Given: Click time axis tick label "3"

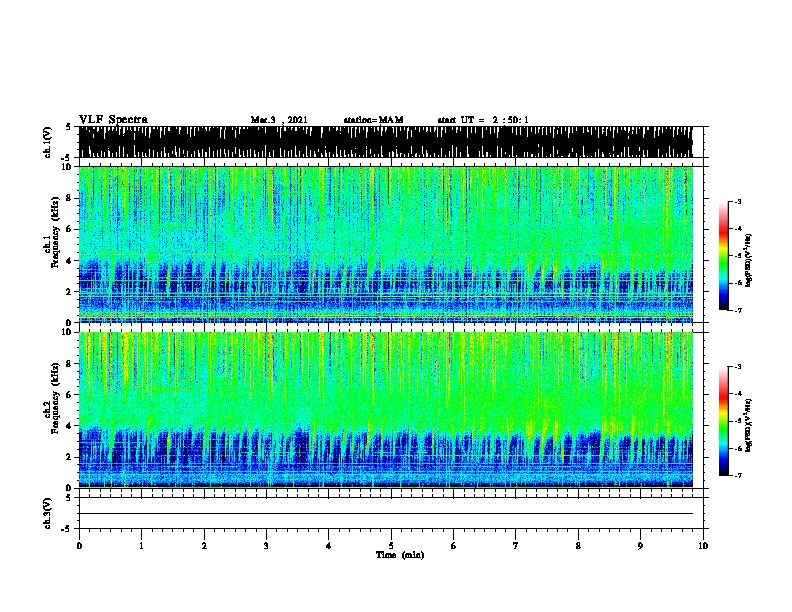Looking at the screenshot, I should (266, 546).
